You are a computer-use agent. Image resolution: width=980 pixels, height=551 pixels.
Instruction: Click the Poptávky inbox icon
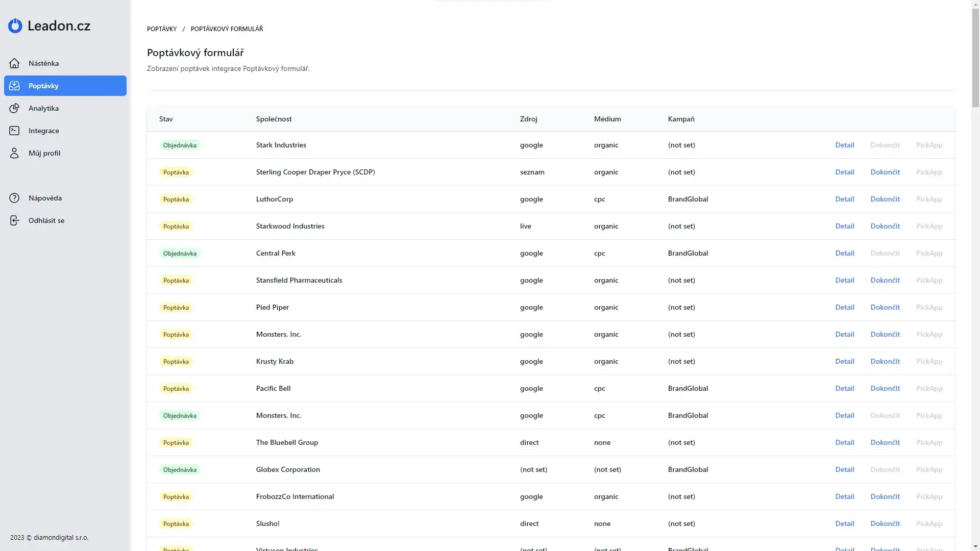(14, 86)
